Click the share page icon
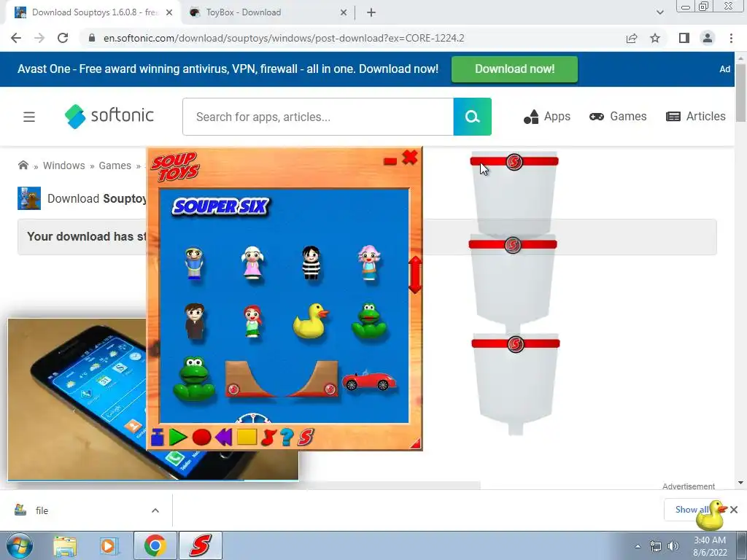 click(x=632, y=38)
